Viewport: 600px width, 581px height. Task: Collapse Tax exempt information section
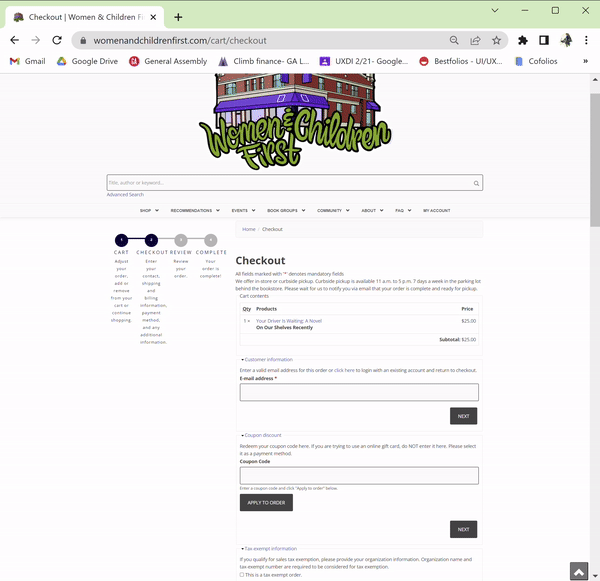[269, 548]
